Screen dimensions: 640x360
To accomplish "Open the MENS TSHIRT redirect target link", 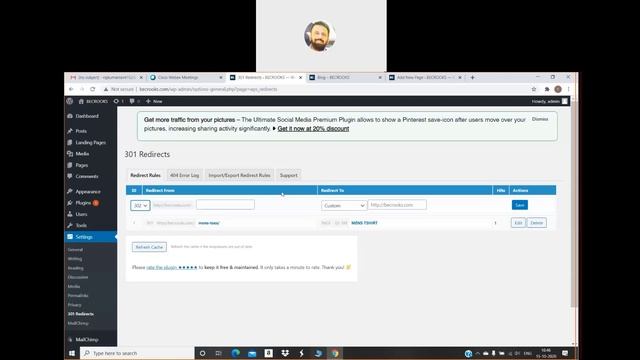I will [364, 223].
